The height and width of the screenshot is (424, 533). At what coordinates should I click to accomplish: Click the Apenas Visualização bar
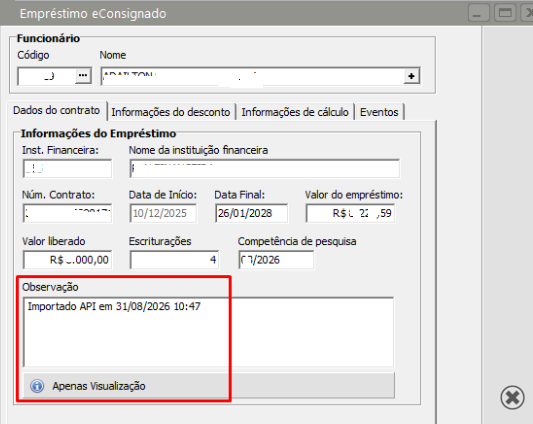209,386
